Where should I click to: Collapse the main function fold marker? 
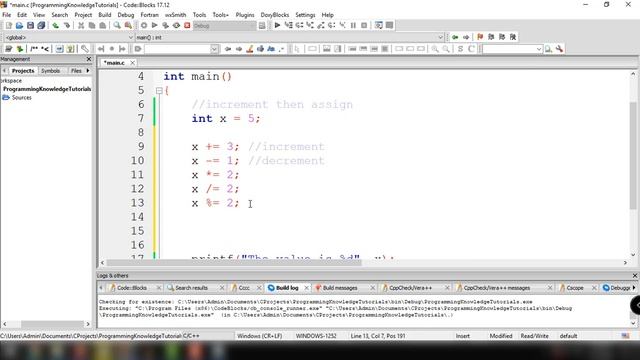click(x=159, y=91)
